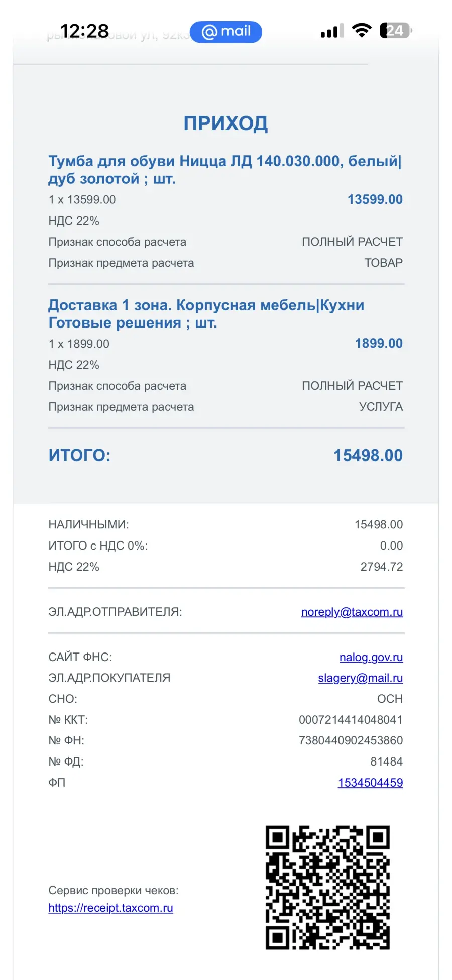Tap the № ФН number 7380440902453860
The height and width of the screenshot is (980, 452).
pyautogui.click(x=351, y=740)
